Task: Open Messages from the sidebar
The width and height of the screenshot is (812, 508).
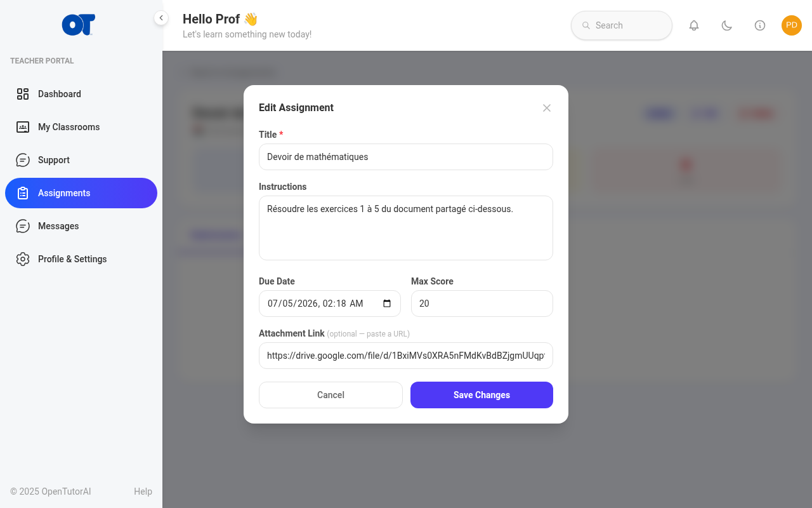Action: [x=81, y=226]
